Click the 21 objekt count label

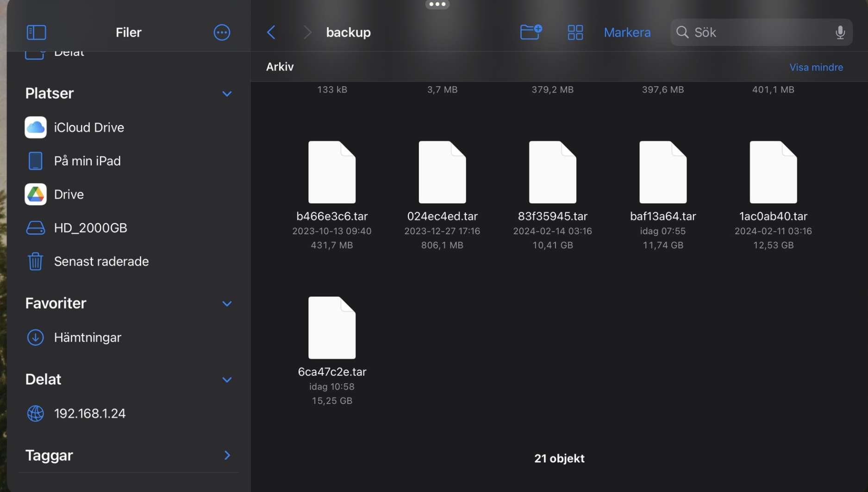[x=559, y=459]
